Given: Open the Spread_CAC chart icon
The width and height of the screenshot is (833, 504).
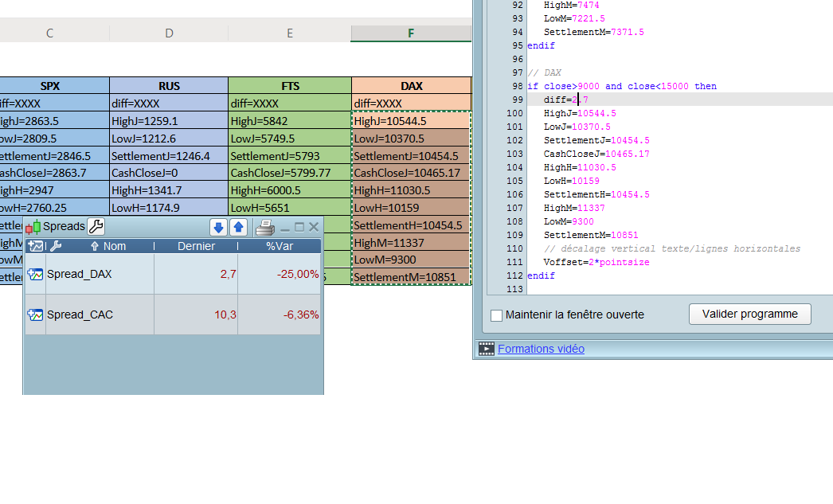Looking at the screenshot, I should point(35,315).
